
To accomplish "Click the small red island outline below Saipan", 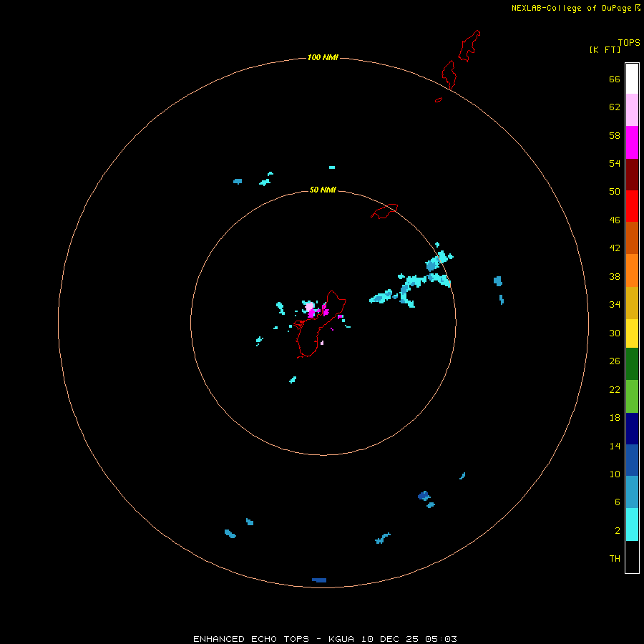I will (x=439, y=99).
